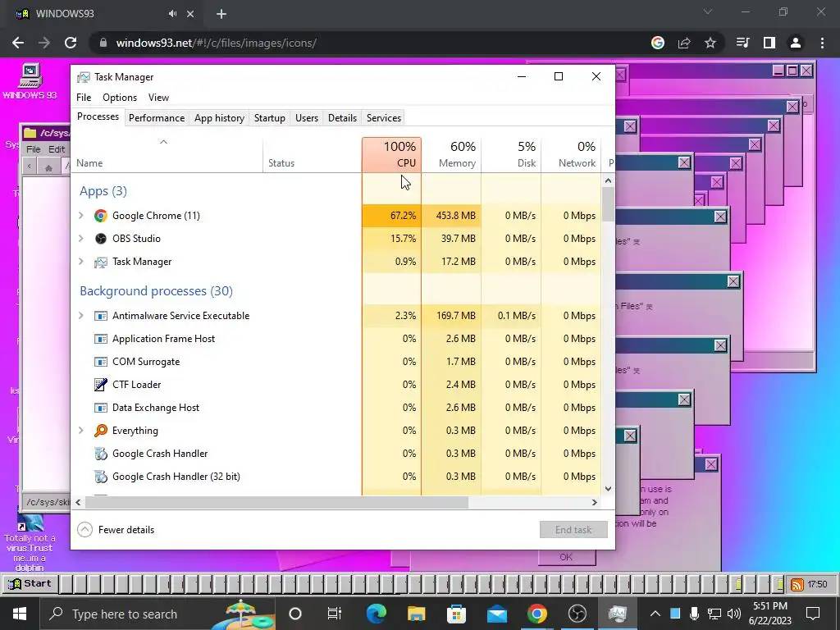Open Microsoft Edge from the taskbar
This screenshot has height=630, width=840.
376,614
